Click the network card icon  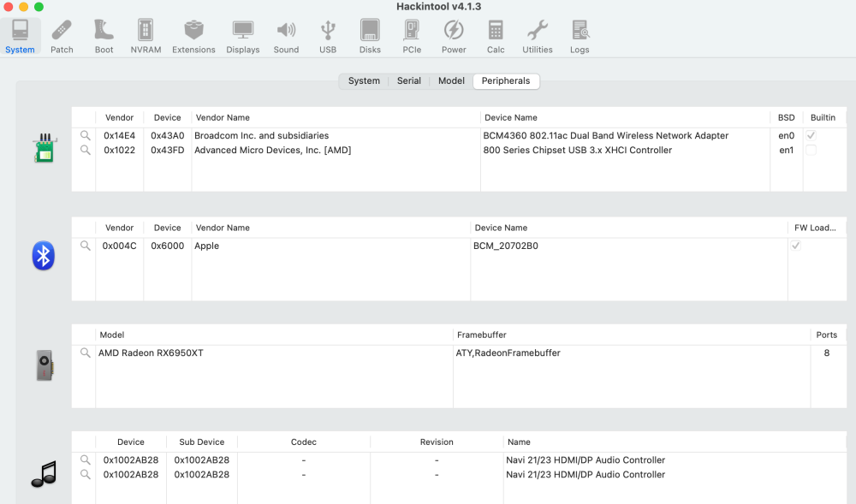45,148
